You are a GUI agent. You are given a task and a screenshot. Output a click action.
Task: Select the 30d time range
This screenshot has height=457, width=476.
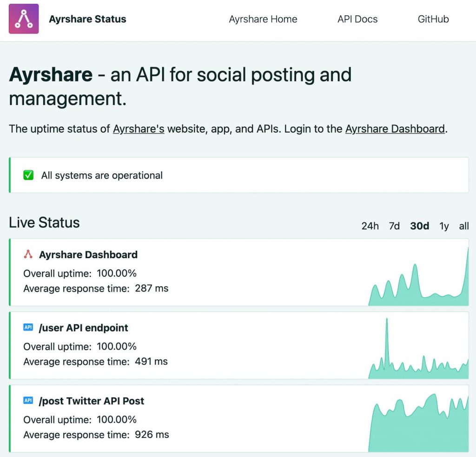click(420, 226)
